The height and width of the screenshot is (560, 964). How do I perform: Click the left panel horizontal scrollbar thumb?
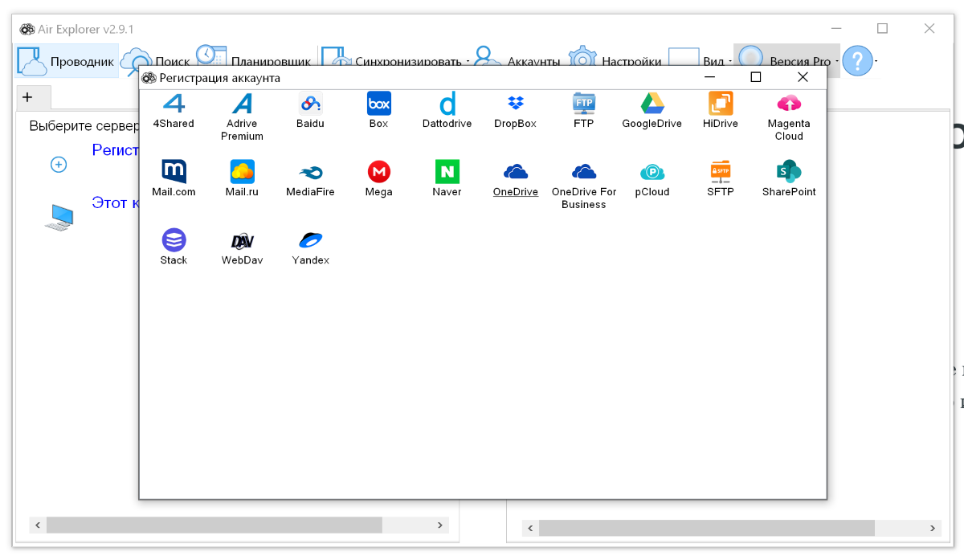point(214,525)
